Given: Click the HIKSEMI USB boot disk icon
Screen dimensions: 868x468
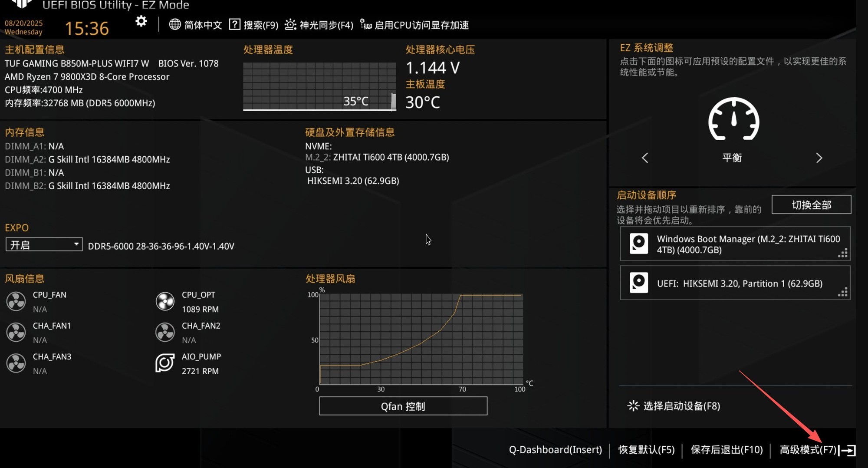Looking at the screenshot, I should (639, 283).
